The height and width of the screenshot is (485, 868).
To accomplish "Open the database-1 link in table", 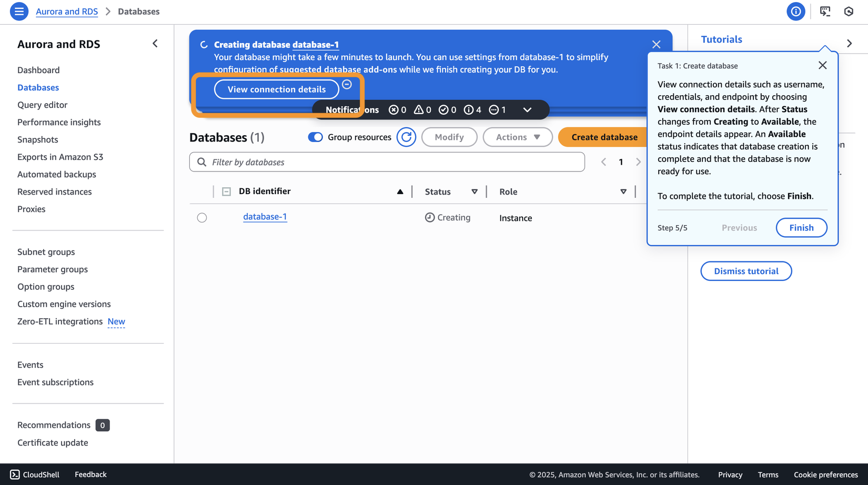I will click(265, 217).
